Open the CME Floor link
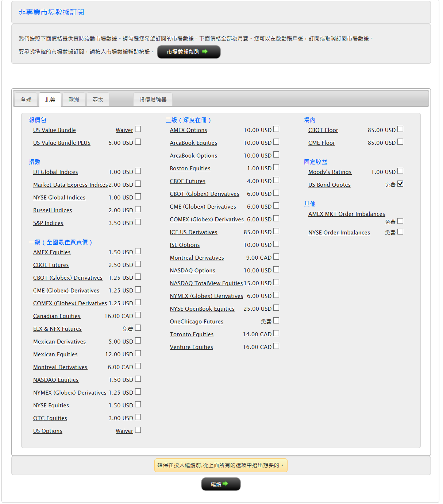 pos(321,143)
